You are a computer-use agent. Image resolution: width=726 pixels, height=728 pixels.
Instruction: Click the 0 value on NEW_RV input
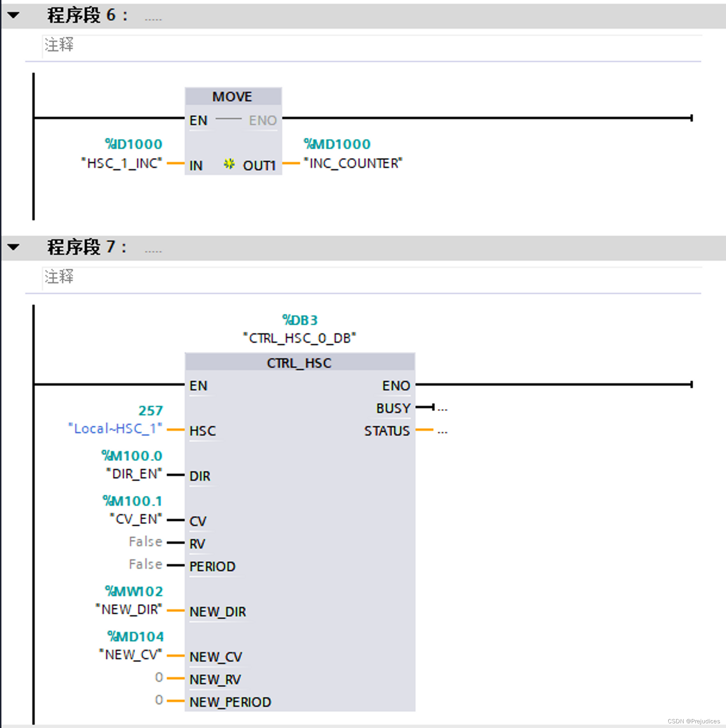click(159, 678)
